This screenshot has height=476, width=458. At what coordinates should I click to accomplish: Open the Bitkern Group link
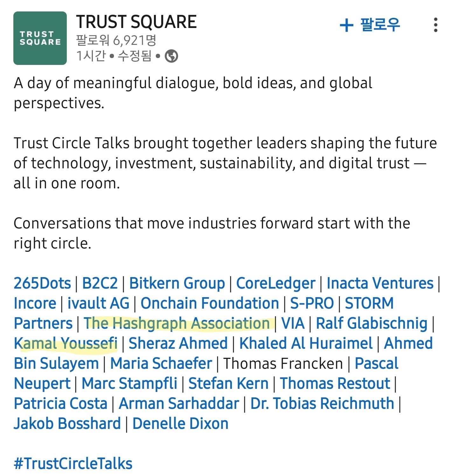pos(177,283)
